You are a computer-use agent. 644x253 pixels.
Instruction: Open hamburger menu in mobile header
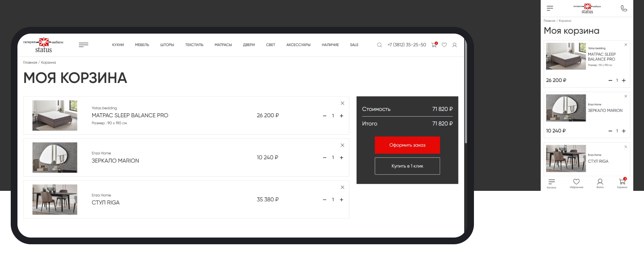[x=550, y=8]
